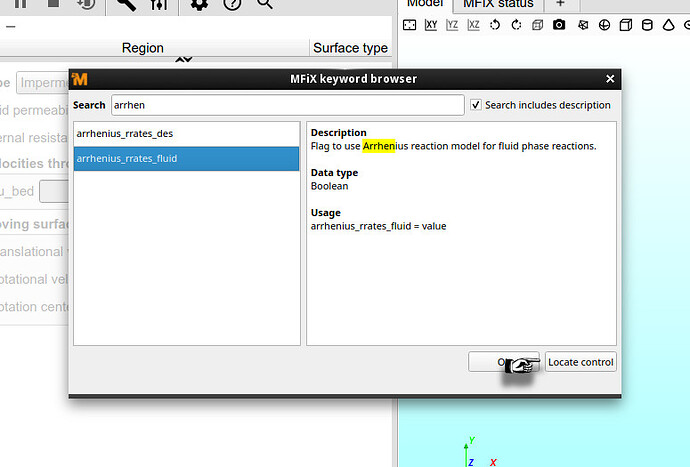690x467 pixels.
Task: Toggle 'Search includes description' checkbox
Action: 476,105
